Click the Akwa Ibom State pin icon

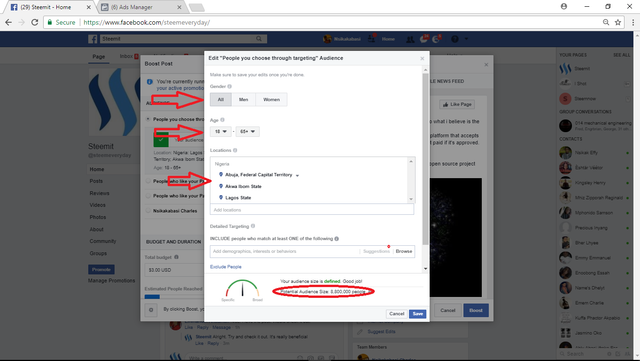[x=221, y=186]
